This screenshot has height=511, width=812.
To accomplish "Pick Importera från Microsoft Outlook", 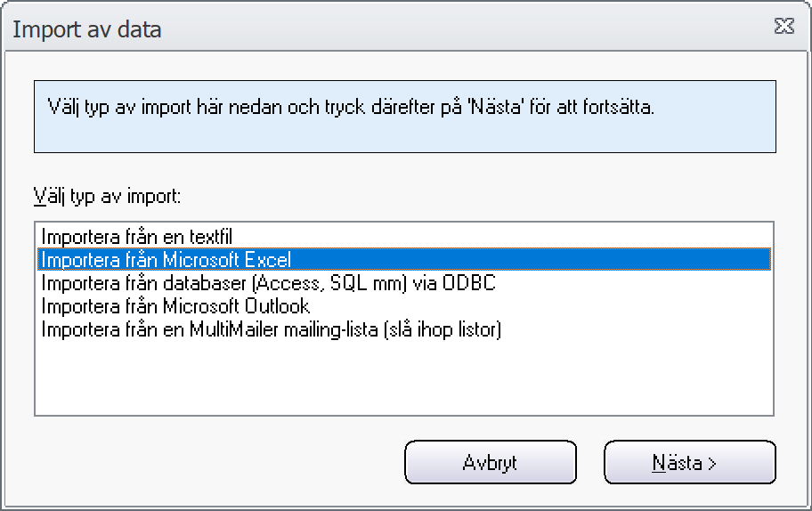I will (x=404, y=306).
